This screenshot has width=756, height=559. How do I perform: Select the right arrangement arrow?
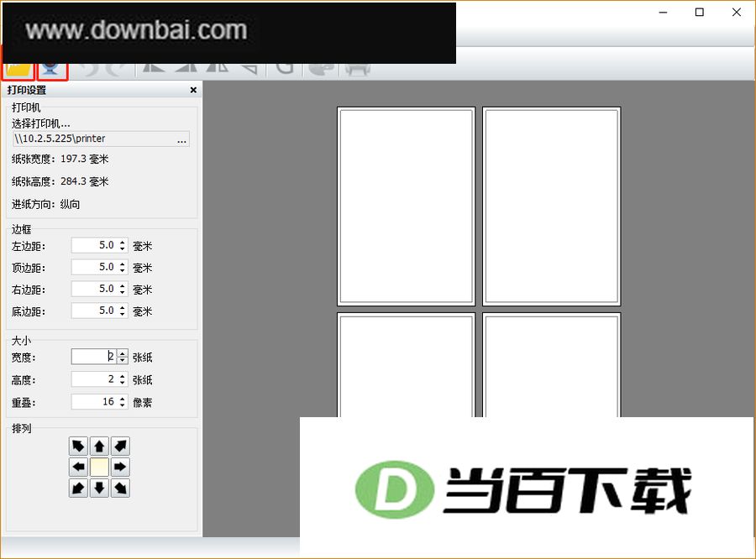tap(120, 467)
